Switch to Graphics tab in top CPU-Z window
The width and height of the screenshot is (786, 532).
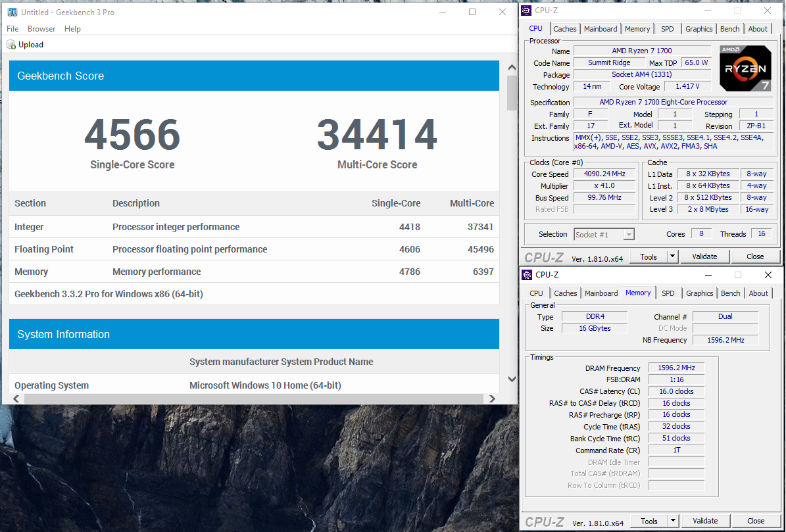pos(699,29)
